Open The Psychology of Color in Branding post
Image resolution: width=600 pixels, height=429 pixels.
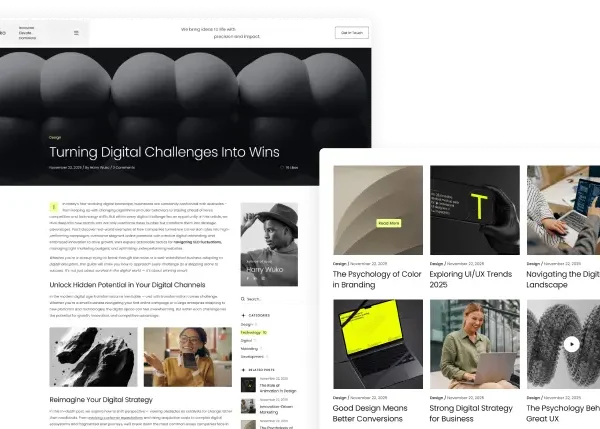377,279
